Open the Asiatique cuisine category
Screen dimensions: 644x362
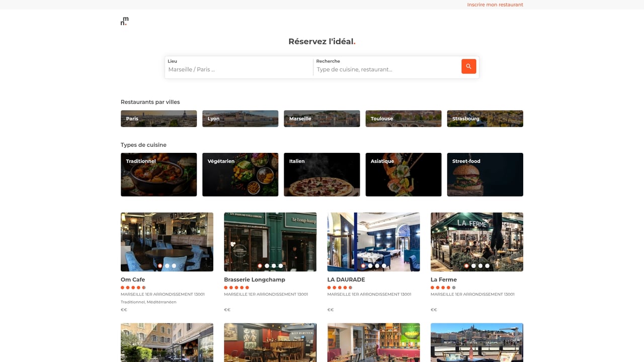tap(403, 174)
